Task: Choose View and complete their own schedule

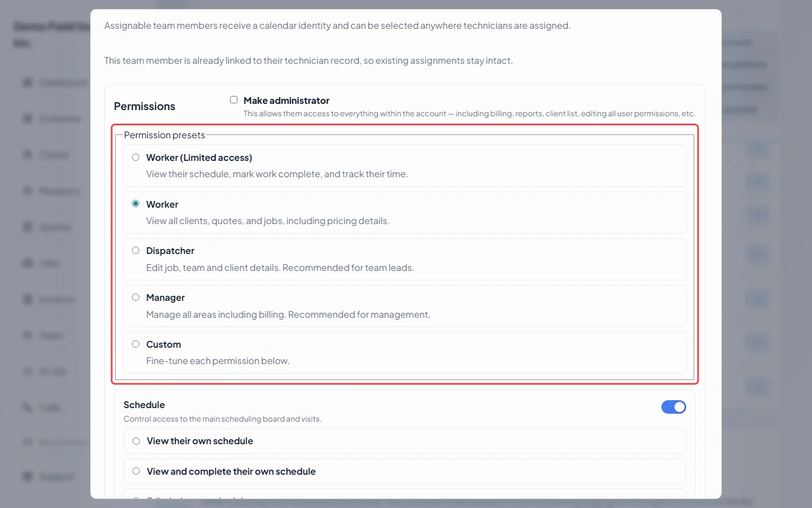Action: pos(405,471)
